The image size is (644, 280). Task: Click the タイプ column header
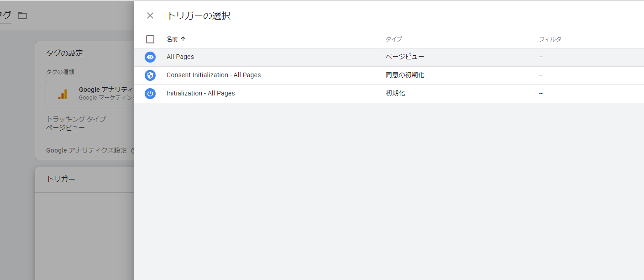tap(394, 39)
